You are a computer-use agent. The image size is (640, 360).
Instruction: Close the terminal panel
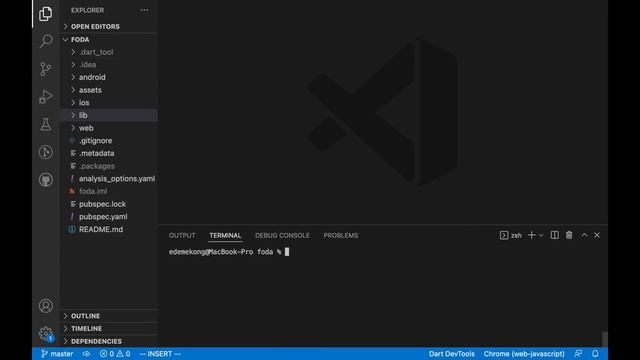coord(597,235)
